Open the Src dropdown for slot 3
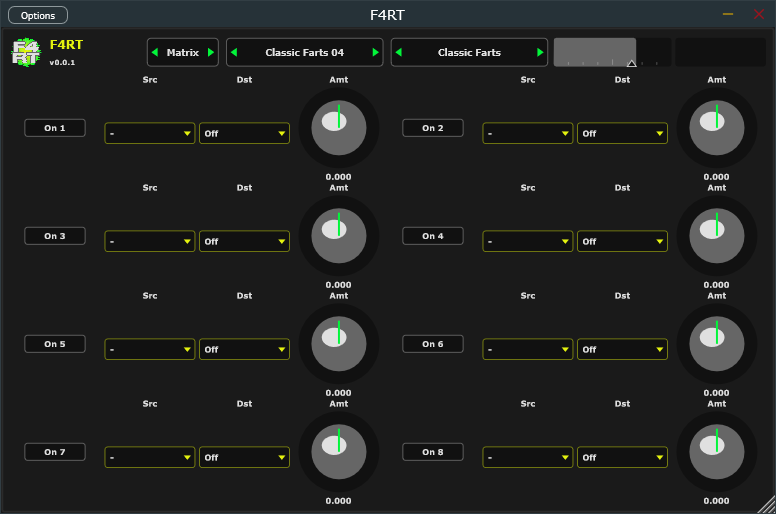 click(150, 241)
